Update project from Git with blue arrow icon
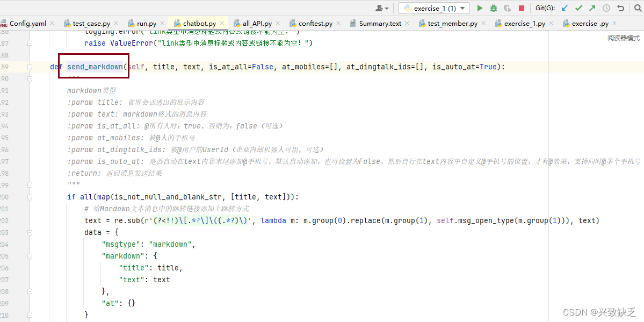 coord(565,8)
